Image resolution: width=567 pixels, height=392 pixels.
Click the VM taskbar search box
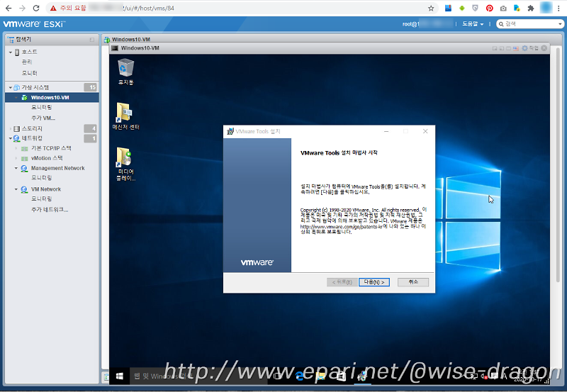point(198,376)
